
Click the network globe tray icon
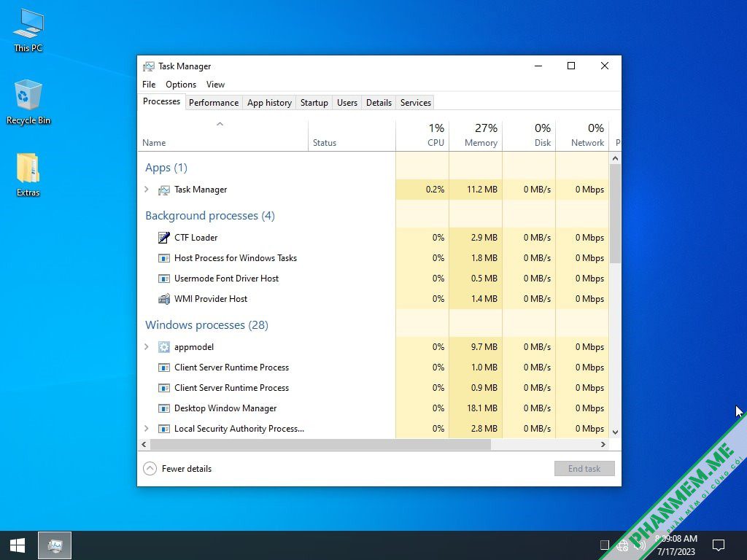[x=622, y=545]
